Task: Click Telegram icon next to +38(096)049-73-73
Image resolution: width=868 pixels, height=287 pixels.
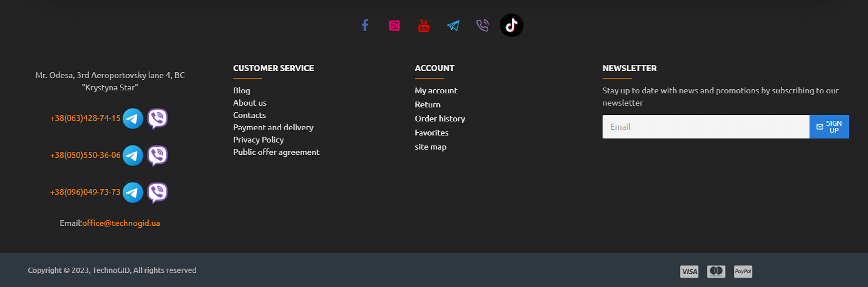Action: 133,192
